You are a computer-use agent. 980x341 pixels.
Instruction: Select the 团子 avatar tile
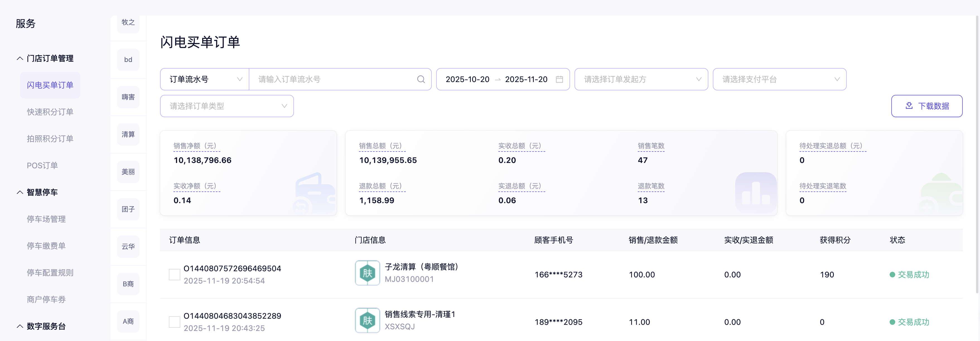128,209
